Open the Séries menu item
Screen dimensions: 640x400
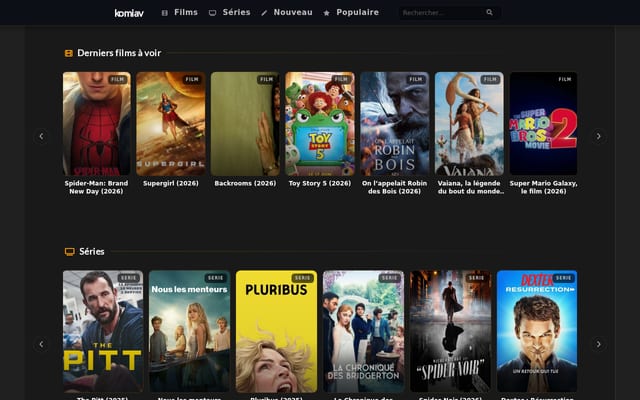coord(236,13)
